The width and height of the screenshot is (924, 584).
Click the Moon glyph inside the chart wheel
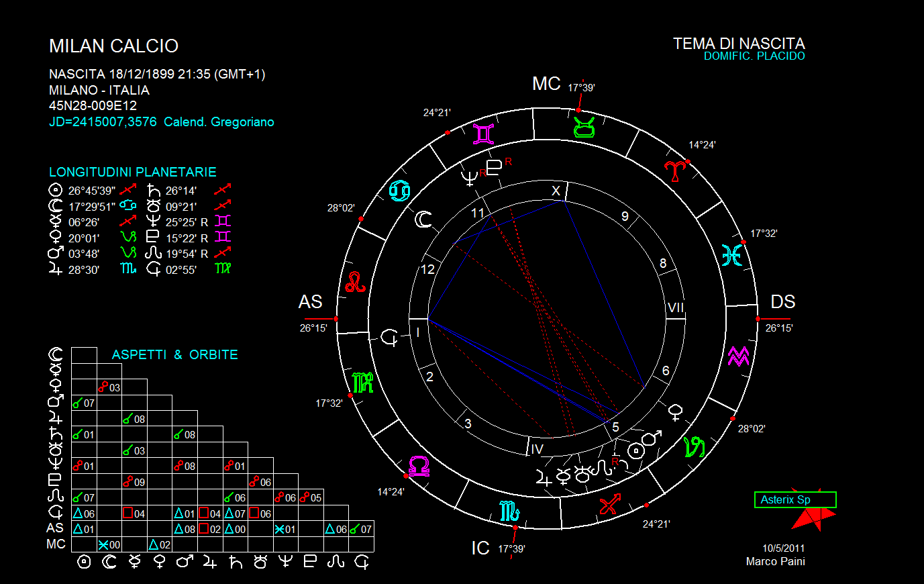pyautogui.click(x=423, y=220)
